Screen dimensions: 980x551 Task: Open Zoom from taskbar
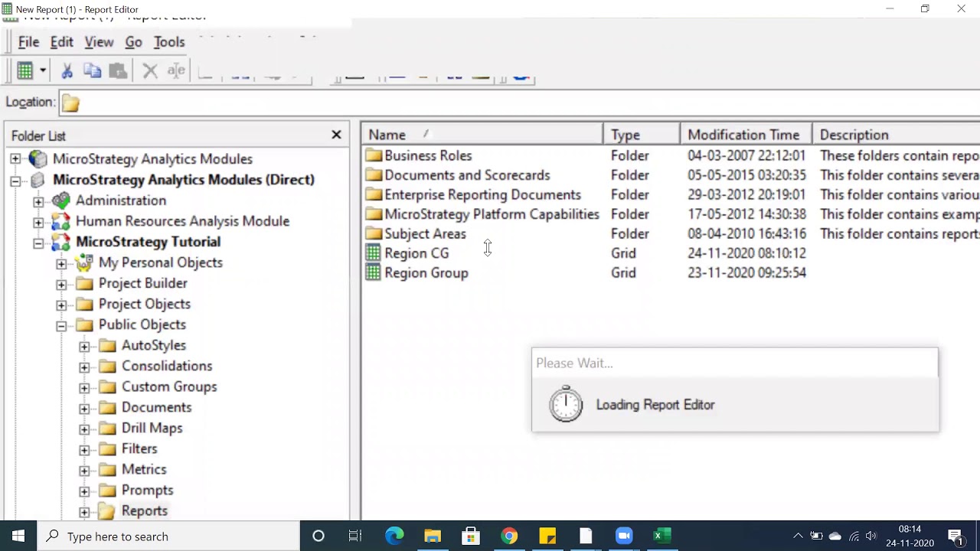[624, 536]
